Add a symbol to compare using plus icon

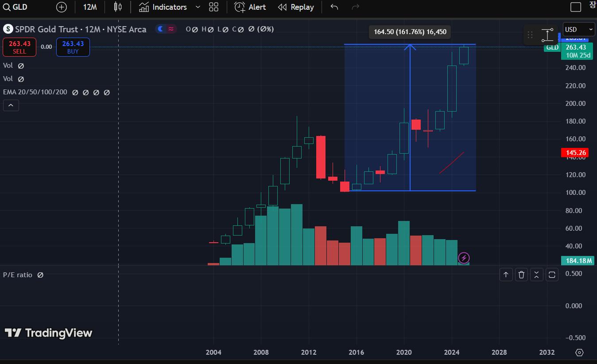(x=62, y=7)
